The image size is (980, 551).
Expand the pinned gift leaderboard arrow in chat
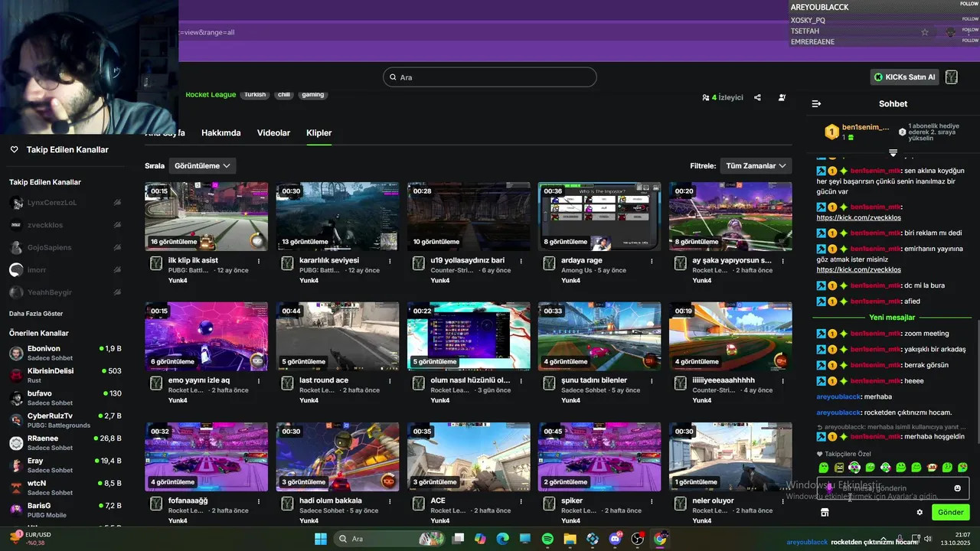(x=893, y=153)
